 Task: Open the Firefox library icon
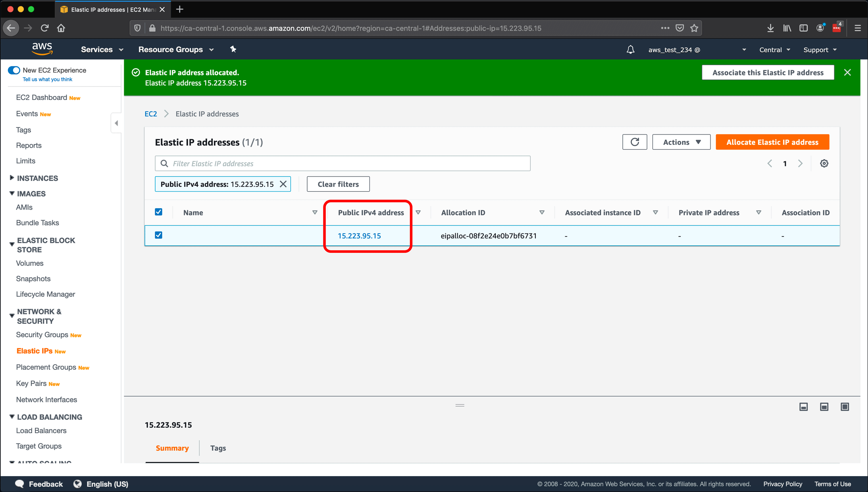pyautogui.click(x=787, y=28)
